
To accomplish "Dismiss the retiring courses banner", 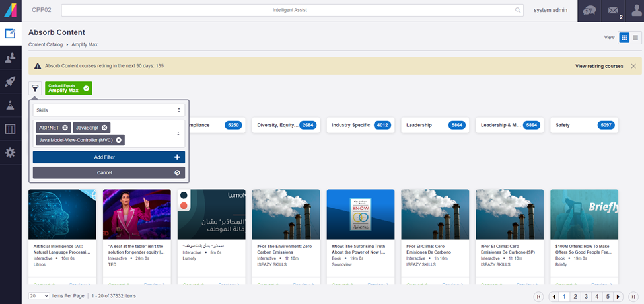I will click(633, 66).
